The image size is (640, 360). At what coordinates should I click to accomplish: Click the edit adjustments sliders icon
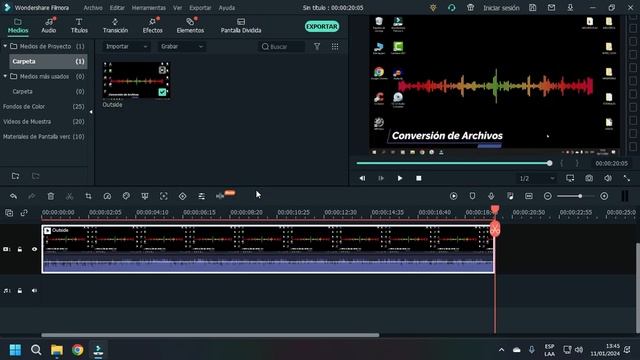coord(202,196)
